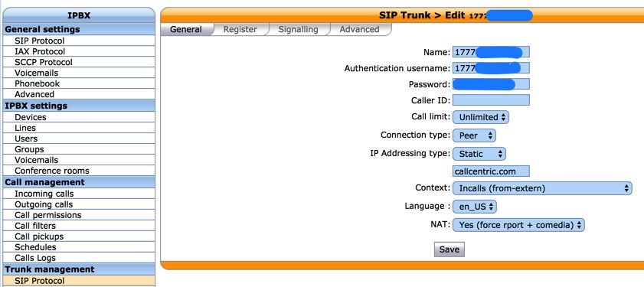Click the SIP Trunk Edit page title
This screenshot has height=287, width=644.
click(x=456, y=15)
